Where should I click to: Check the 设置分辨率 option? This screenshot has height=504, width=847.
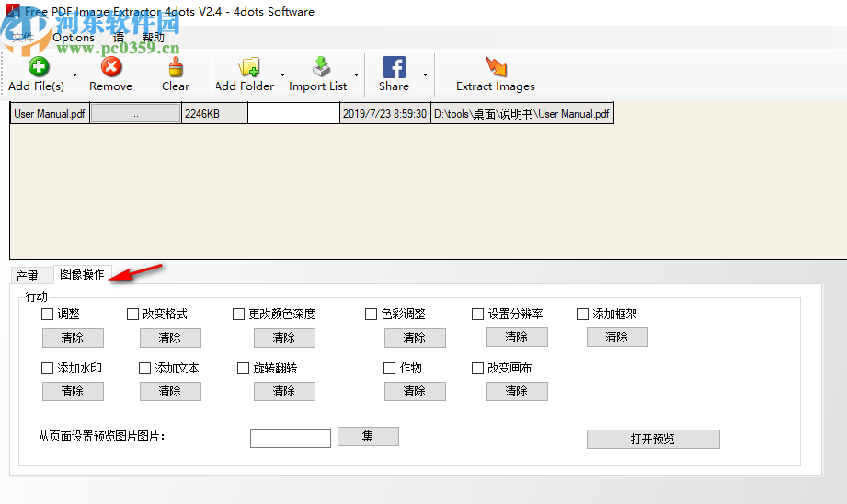click(x=477, y=314)
